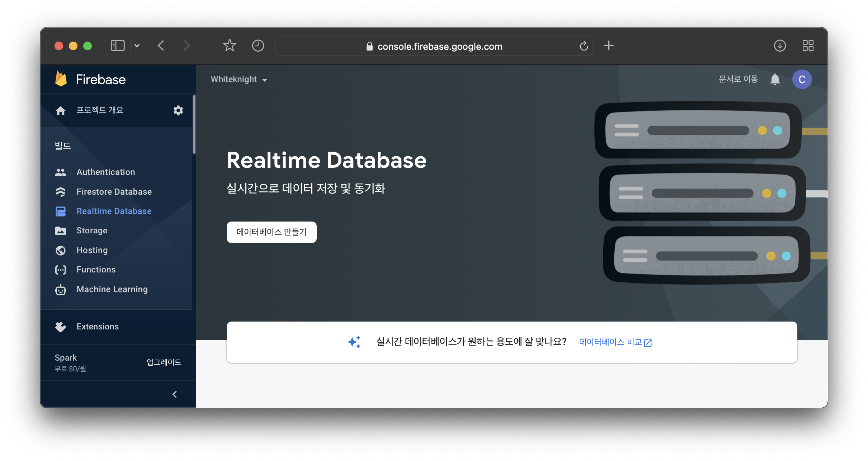Click the browser forward arrow
Screen dimensions: 868x461
(x=187, y=46)
